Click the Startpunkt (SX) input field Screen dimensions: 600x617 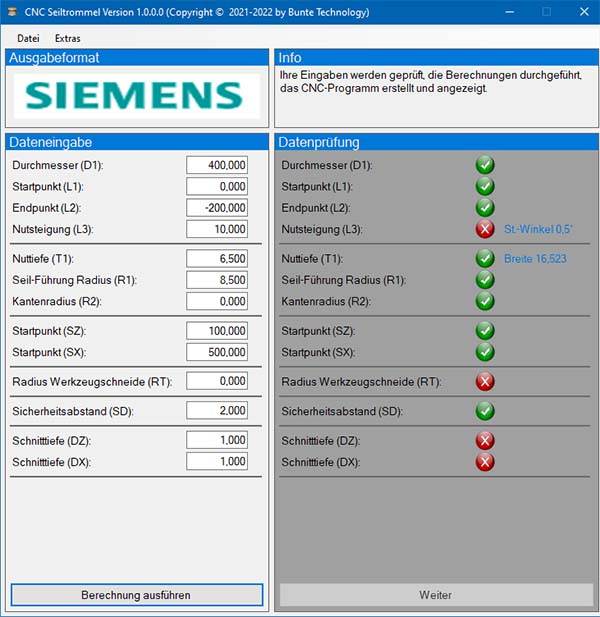[x=217, y=352]
